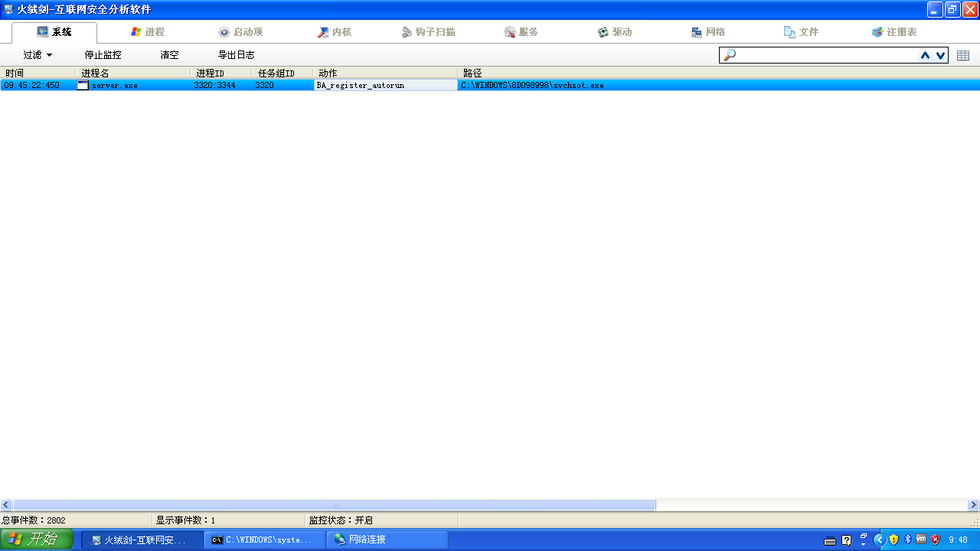Select the server.exe process name

click(115, 86)
